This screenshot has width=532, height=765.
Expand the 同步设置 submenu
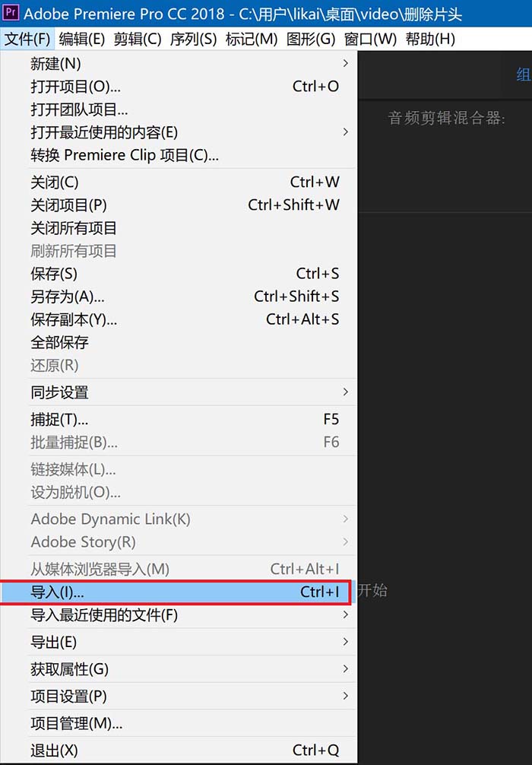coord(179,392)
